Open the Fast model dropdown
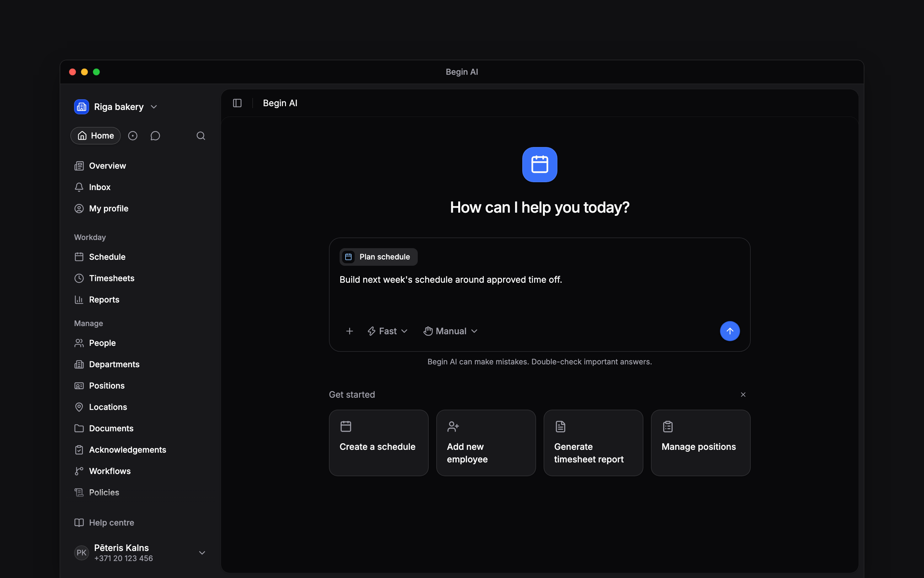Image resolution: width=924 pixels, height=578 pixels. coord(388,331)
